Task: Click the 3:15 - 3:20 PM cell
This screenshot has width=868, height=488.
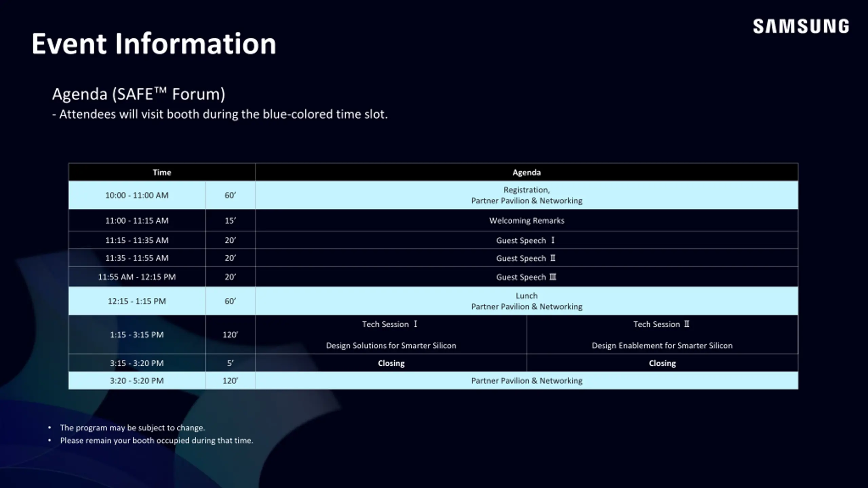Action: tap(137, 363)
